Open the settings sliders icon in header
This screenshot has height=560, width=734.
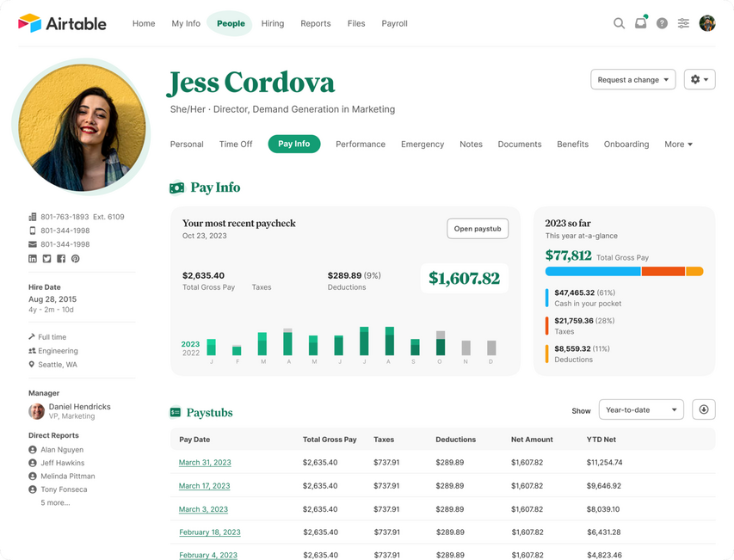pyautogui.click(x=683, y=23)
